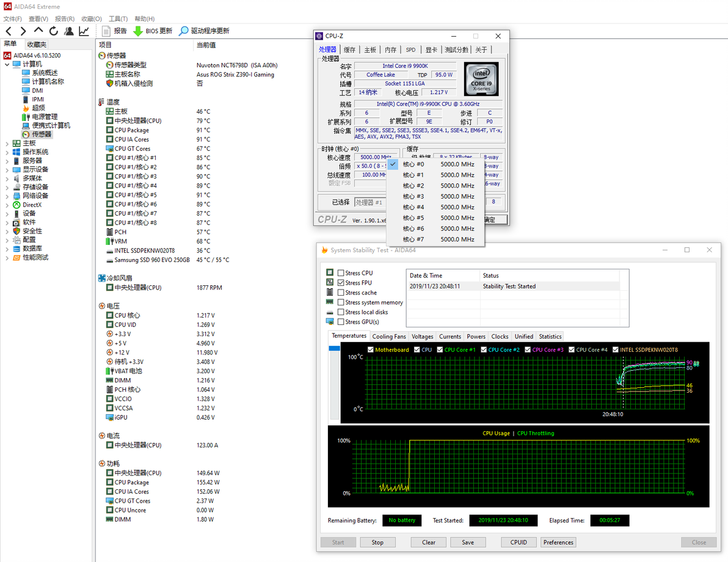
Task: Open CPUID from stability test window
Action: pyautogui.click(x=519, y=542)
